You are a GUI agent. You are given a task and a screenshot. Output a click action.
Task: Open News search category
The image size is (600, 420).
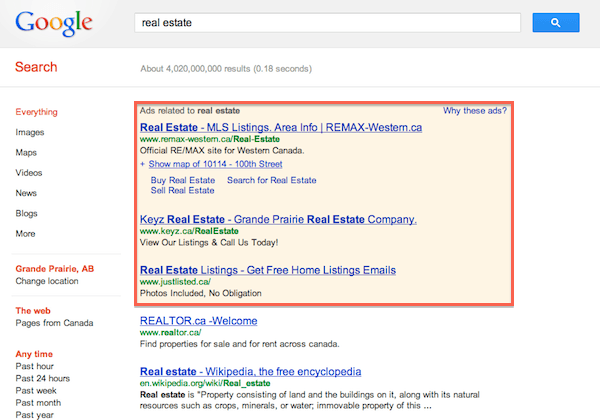[27, 193]
